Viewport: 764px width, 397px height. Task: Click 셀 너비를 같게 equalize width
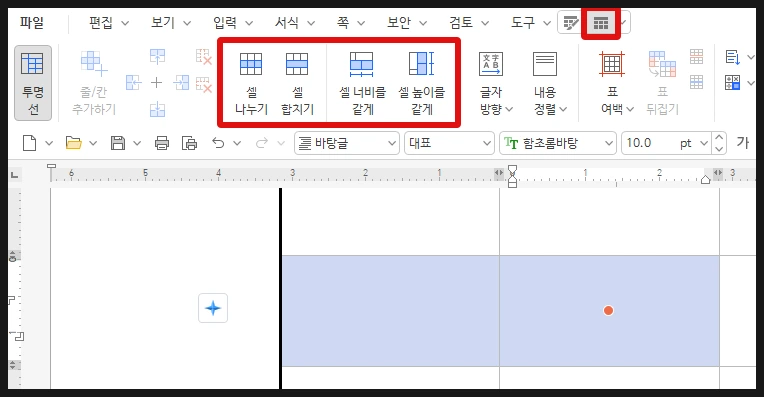[x=362, y=83]
